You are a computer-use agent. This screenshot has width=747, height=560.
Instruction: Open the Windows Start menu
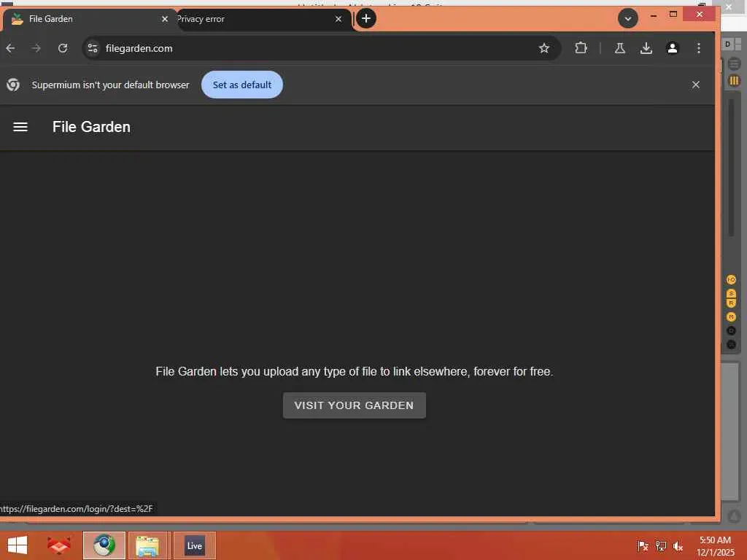click(x=18, y=545)
